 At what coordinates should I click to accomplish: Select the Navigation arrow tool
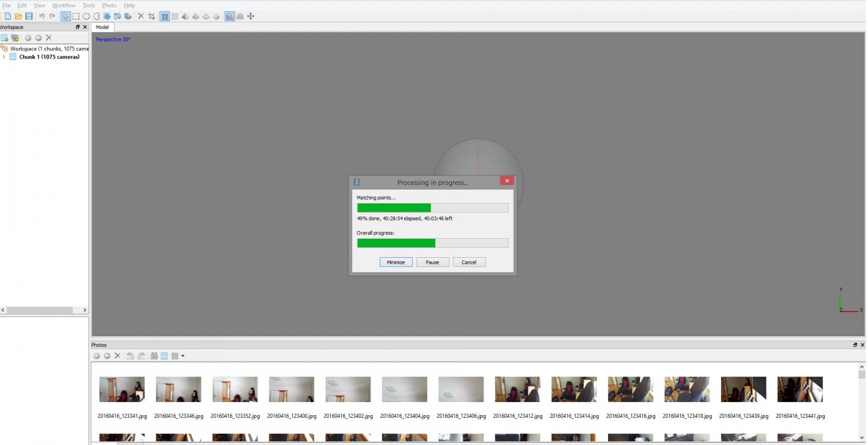tap(66, 16)
